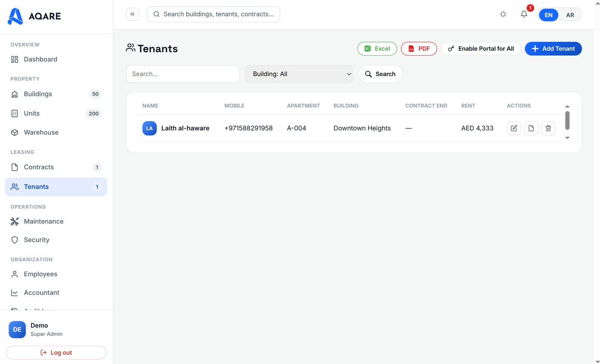Click Add Tenant button
The image size is (600, 364).
click(553, 49)
